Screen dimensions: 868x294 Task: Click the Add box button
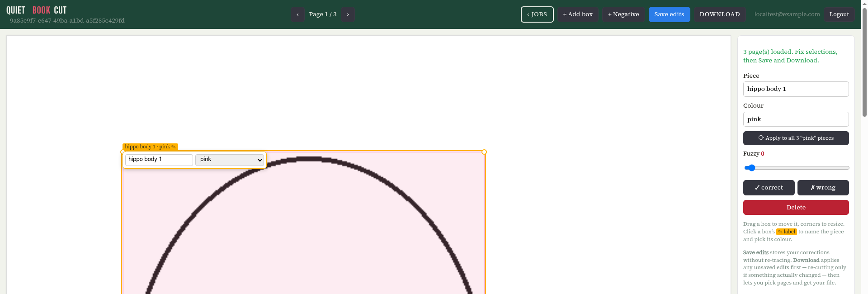click(x=578, y=14)
